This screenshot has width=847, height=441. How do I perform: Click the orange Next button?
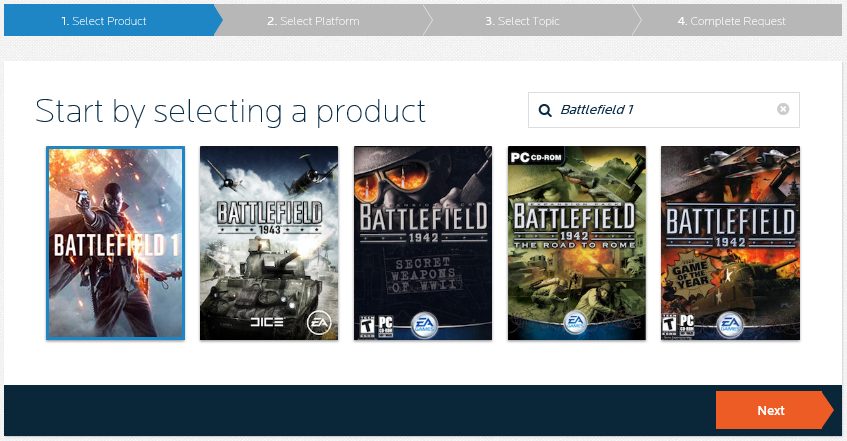[774, 410]
